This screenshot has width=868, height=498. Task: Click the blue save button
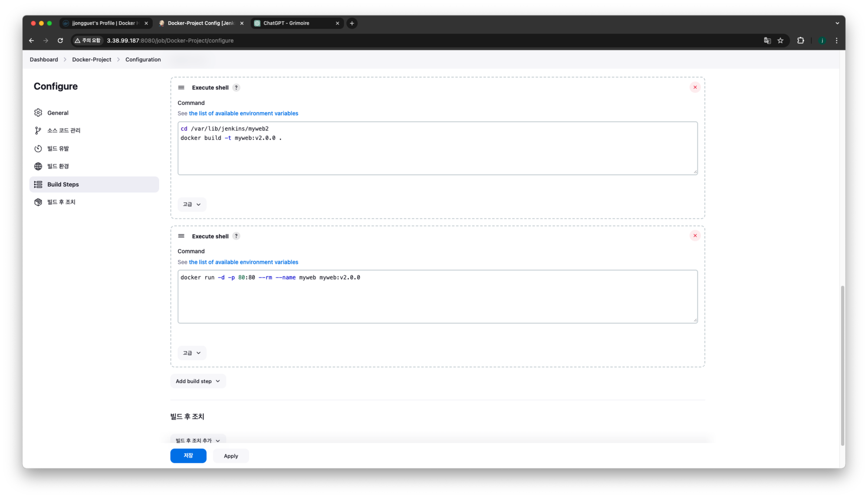click(x=188, y=455)
